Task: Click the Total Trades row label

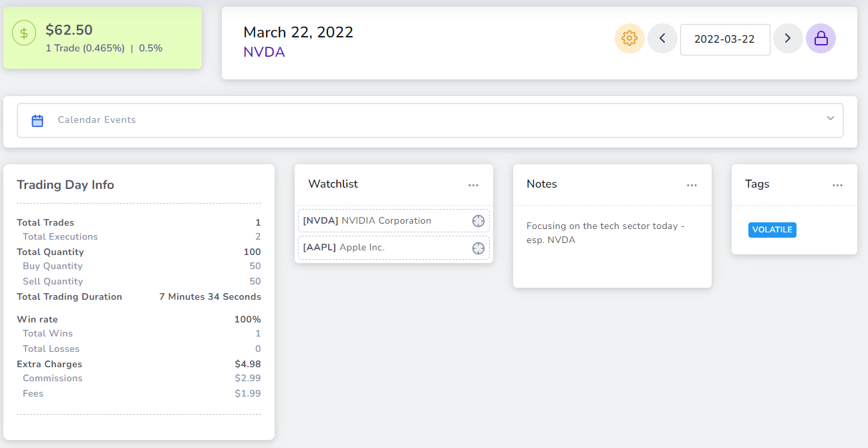Action: (45, 223)
